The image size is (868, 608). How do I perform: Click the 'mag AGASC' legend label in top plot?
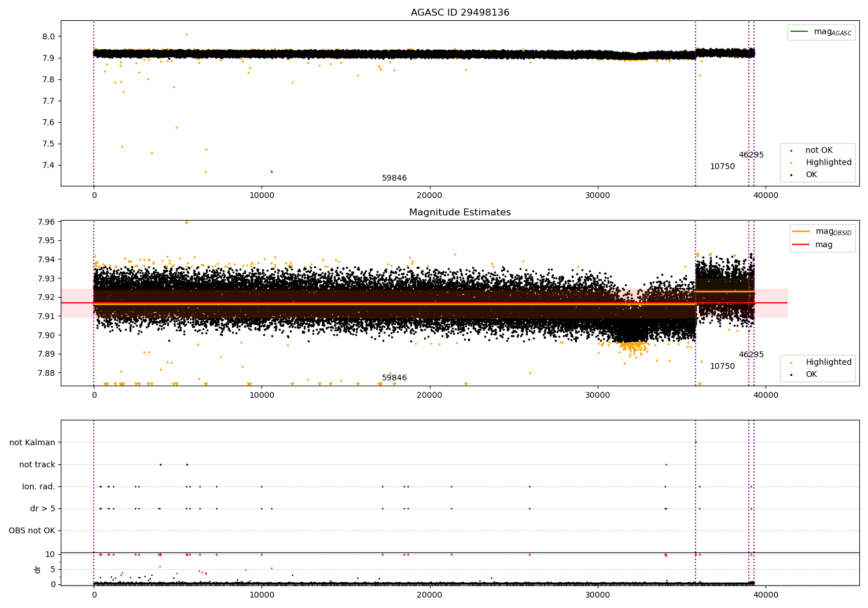(833, 32)
